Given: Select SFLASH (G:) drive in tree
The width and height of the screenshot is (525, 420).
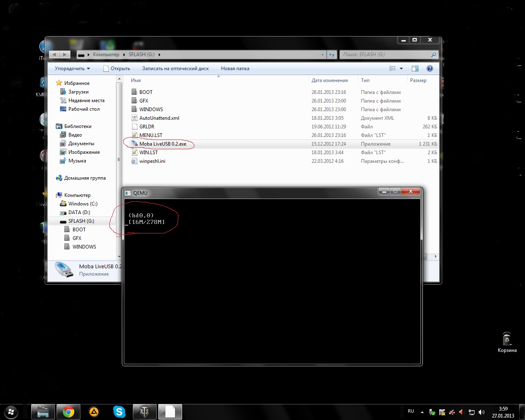Looking at the screenshot, I should click(x=81, y=221).
